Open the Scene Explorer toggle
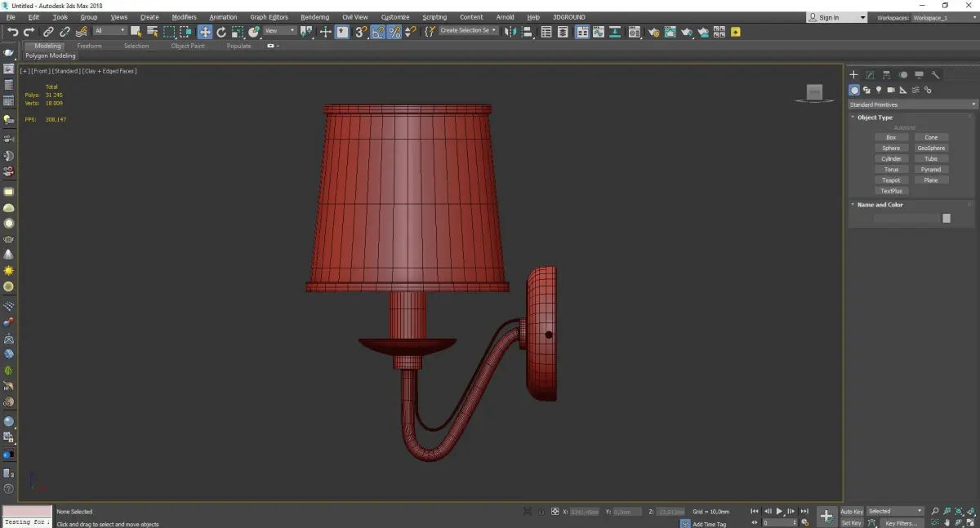Screen dimensions: 980x528 pos(546,32)
